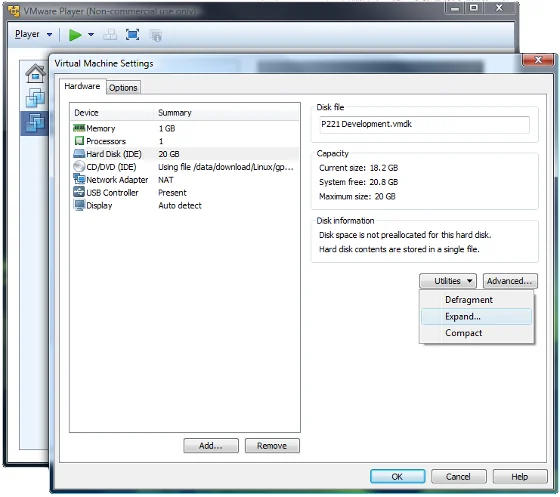Select the CD/DVD (IDE) row label
This screenshot has height=497, width=560.
111,167
